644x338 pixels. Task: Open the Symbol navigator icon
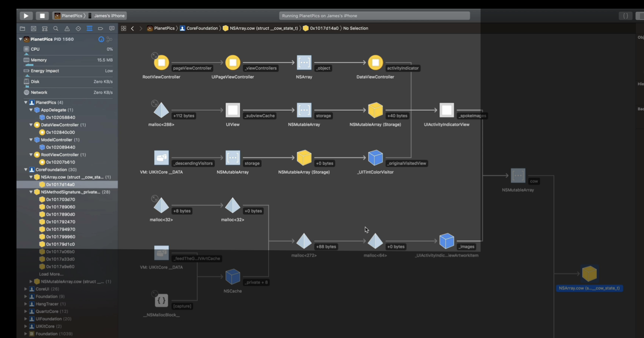[45, 28]
